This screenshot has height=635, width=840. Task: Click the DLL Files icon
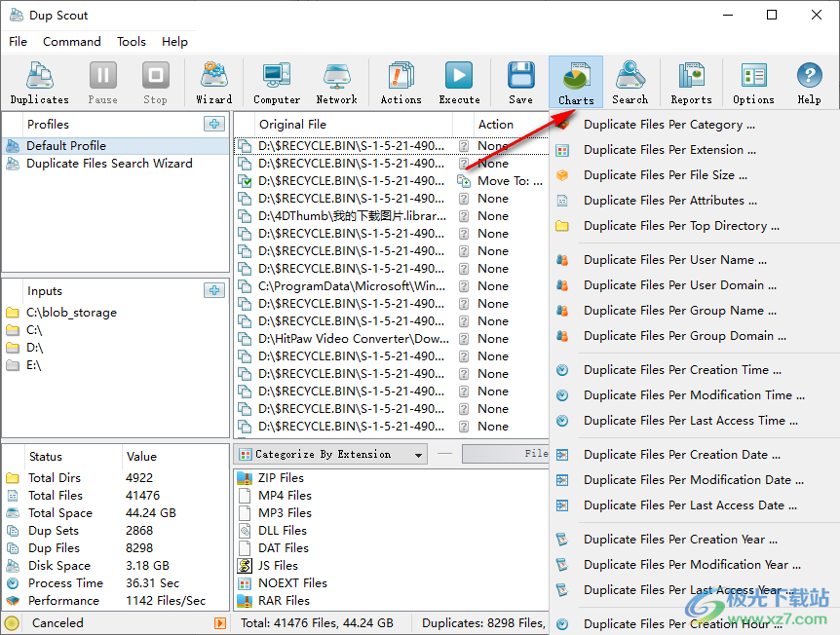point(245,531)
